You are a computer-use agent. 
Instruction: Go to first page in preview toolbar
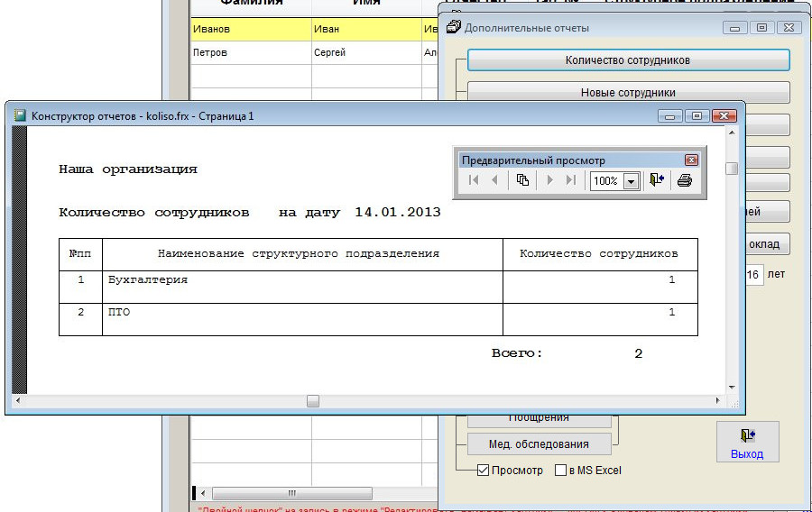click(474, 180)
